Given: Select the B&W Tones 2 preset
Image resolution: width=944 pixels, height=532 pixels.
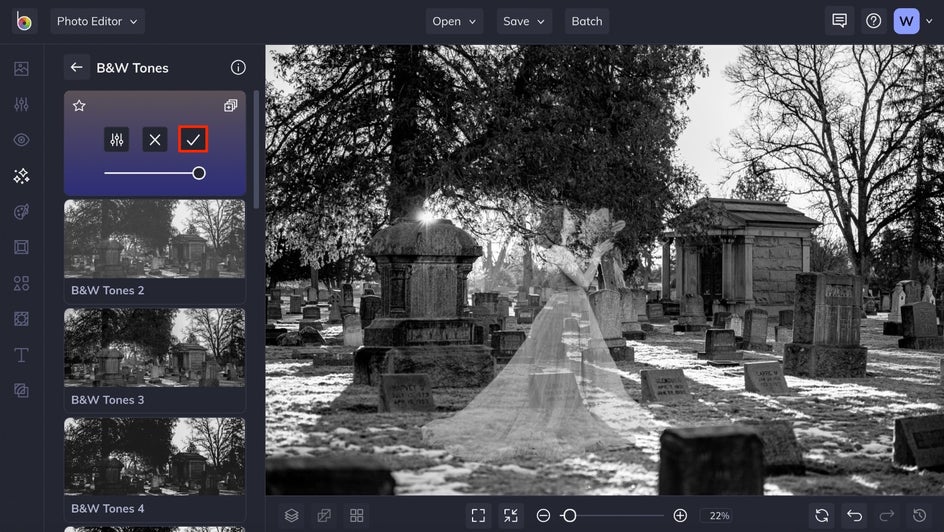Looking at the screenshot, I should 155,252.
